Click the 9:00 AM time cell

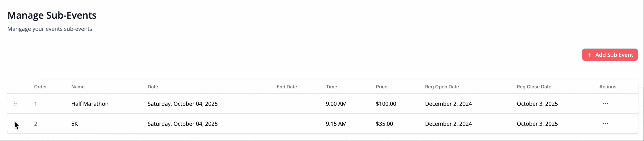[x=336, y=104]
